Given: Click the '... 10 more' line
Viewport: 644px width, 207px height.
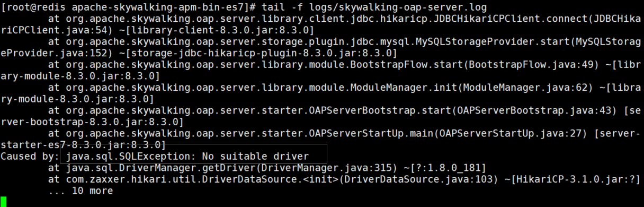Looking at the screenshot, I should pyautogui.click(x=80, y=190).
